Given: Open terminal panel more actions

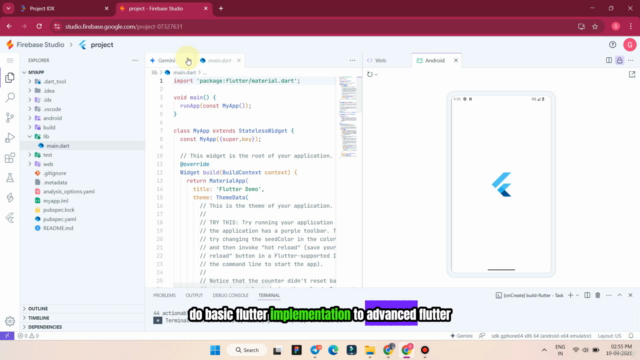Looking at the screenshot, I should click(x=609, y=295).
